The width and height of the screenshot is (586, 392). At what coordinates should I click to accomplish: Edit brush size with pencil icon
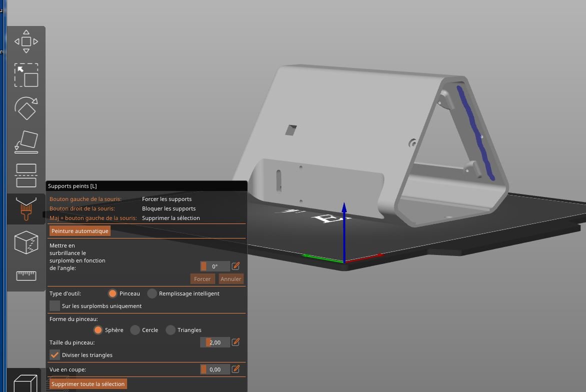tap(235, 342)
